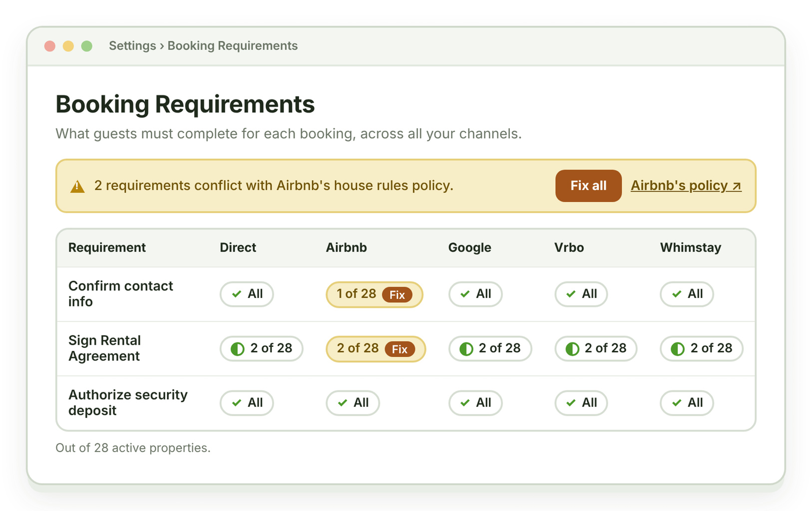Open Airbnb's policy link

pyautogui.click(x=686, y=186)
